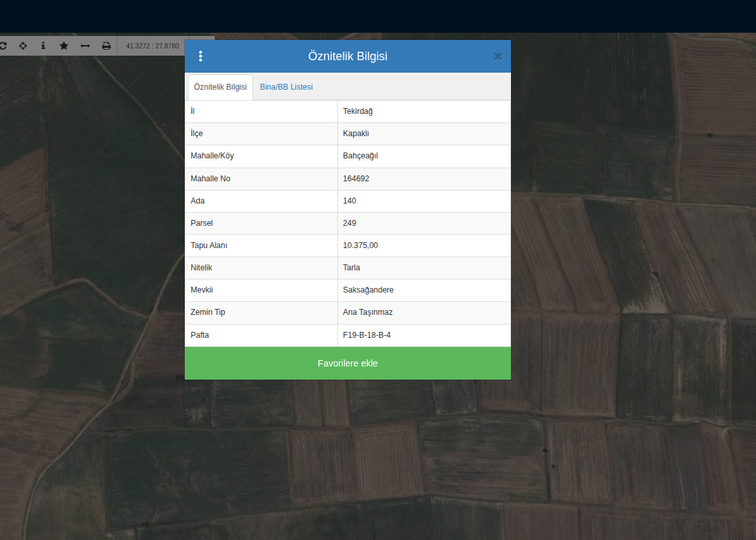Screen dimensions: 756x540
Task: Select the measure distance arrow tool
Action: point(85,46)
